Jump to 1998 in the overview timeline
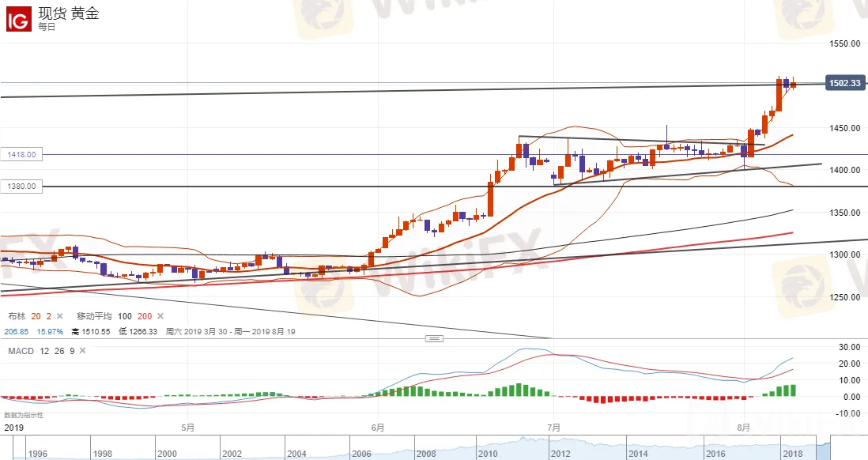 (x=103, y=454)
